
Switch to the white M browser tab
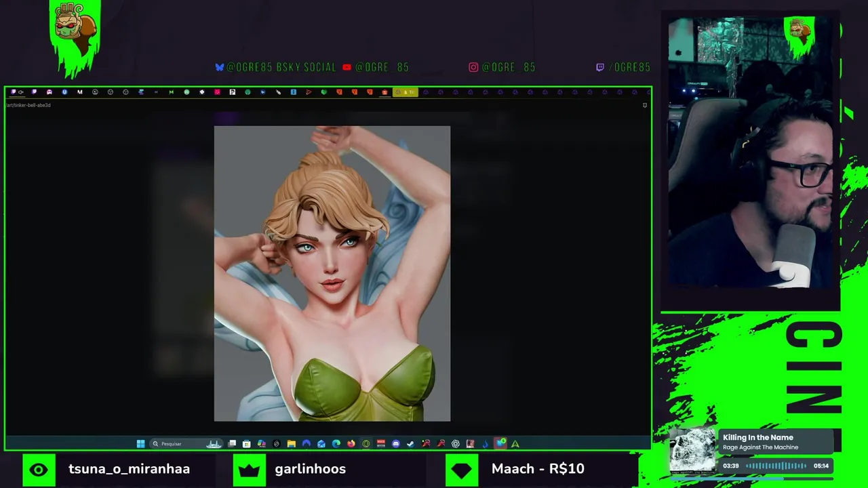coord(79,92)
